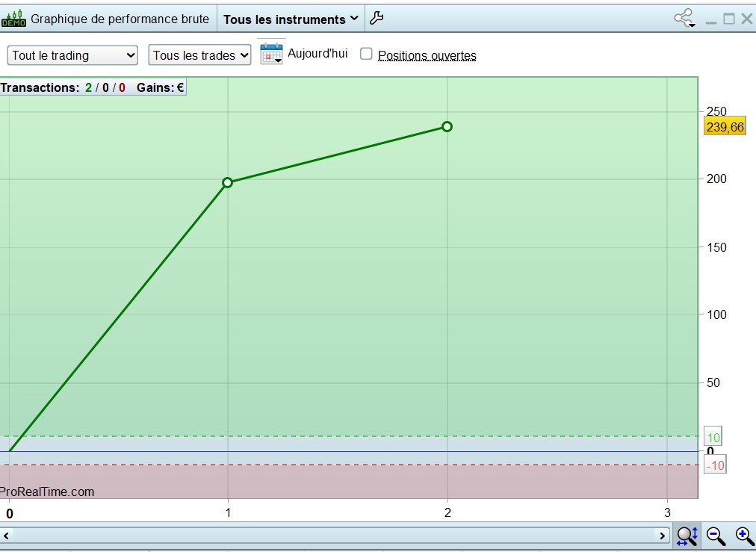The height and width of the screenshot is (552, 756).
Task: Click the yellow 239,66 value label
Action: pyautogui.click(x=725, y=127)
